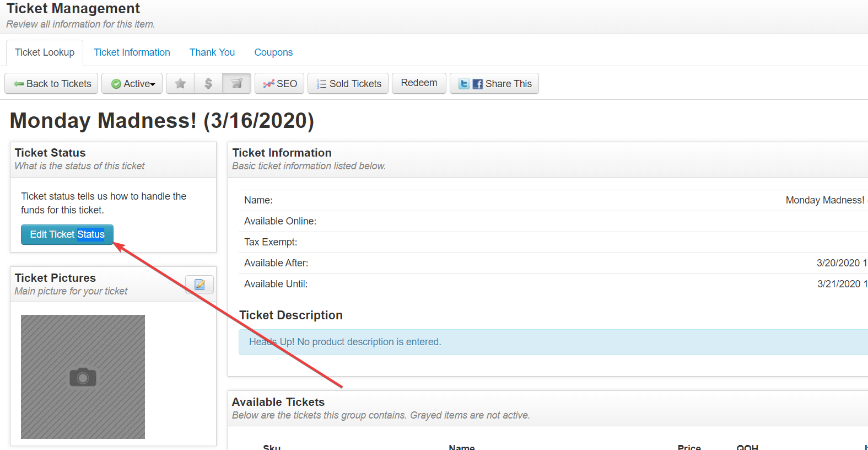Click the edit pencil icon in Ticket Pictures

(200, 285)
